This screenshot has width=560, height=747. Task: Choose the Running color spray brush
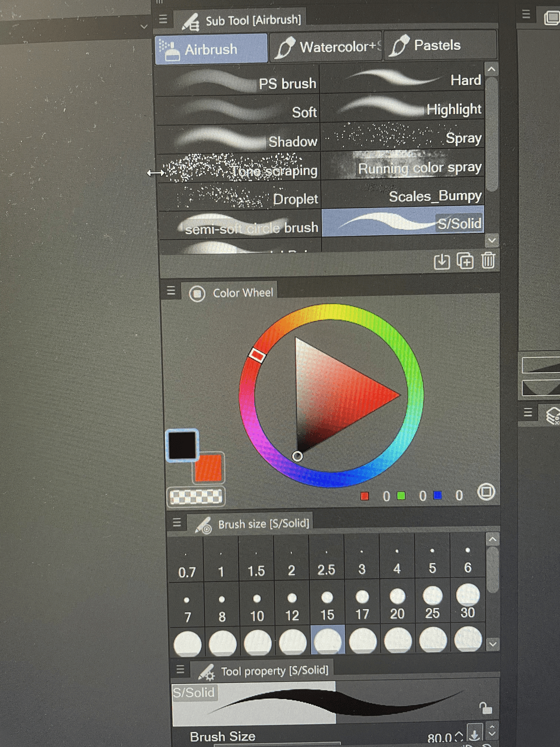pyautogui.click(x=402, y=166)
